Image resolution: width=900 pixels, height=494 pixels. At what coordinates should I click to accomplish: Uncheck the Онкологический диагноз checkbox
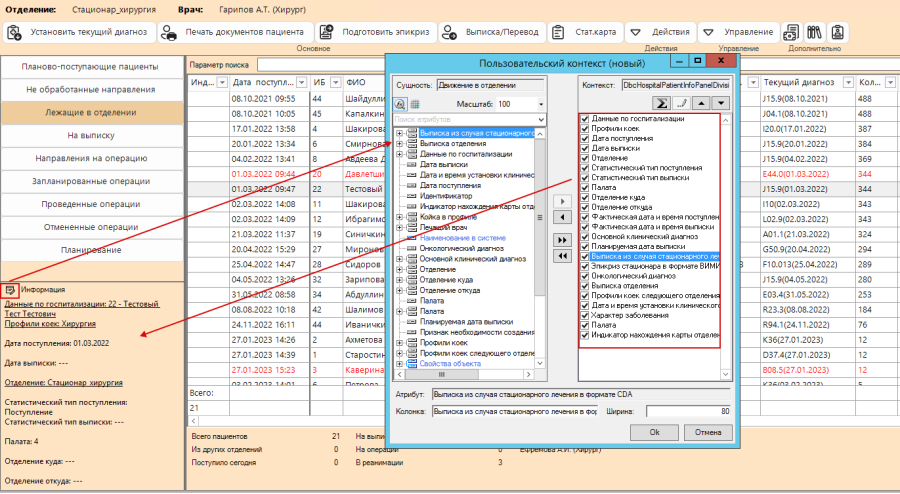tap(585, 276)
